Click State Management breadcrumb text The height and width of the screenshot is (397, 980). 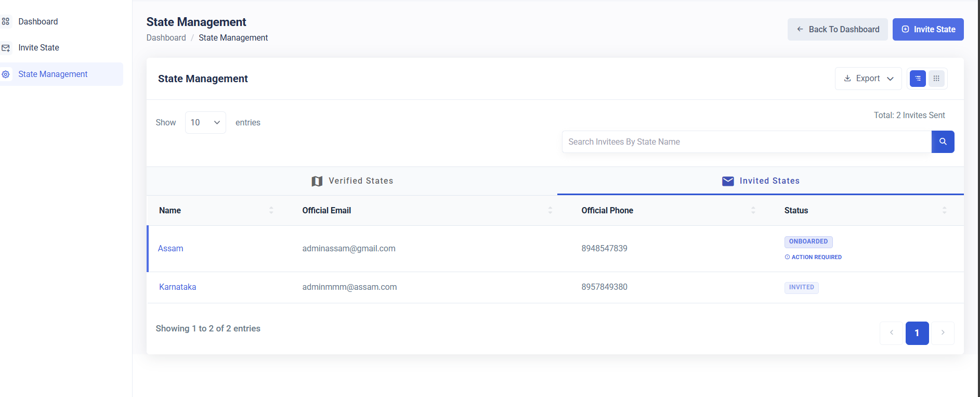233,38
